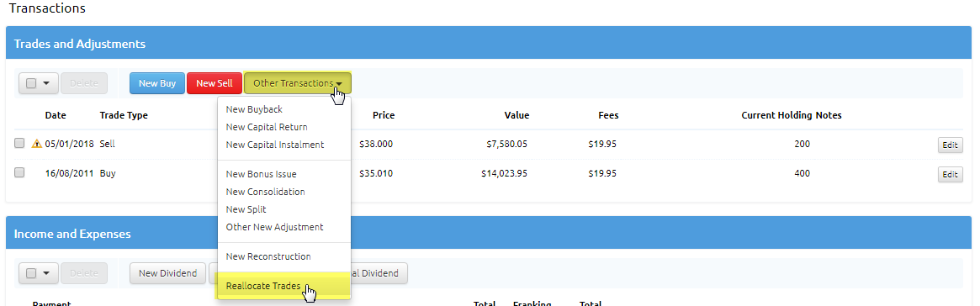
Task: Click the Price column header
Action: (383, 115)
